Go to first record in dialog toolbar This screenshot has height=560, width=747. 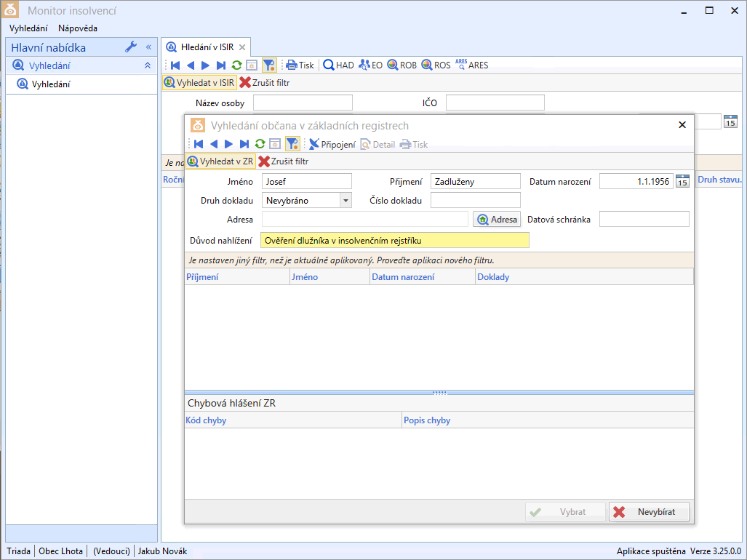[x=198, y=144]
